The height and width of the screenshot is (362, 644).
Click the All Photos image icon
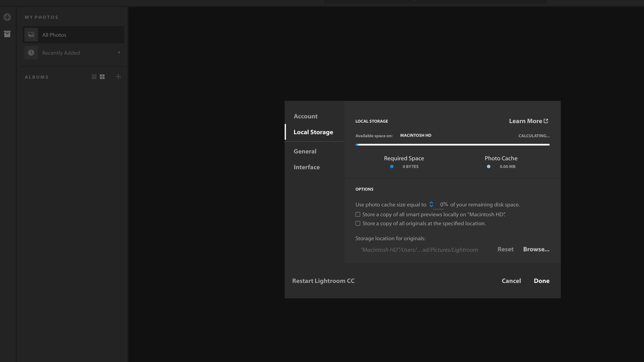31,35
